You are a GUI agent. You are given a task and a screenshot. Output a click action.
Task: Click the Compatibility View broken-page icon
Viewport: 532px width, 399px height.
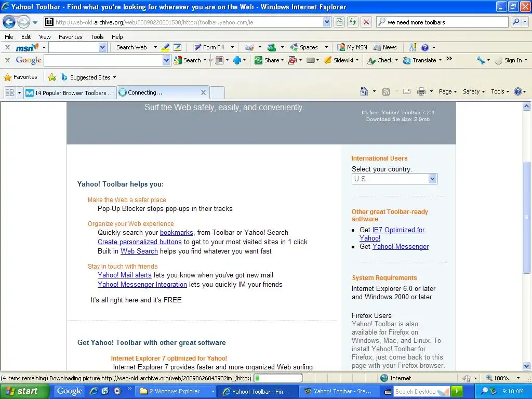339,22
